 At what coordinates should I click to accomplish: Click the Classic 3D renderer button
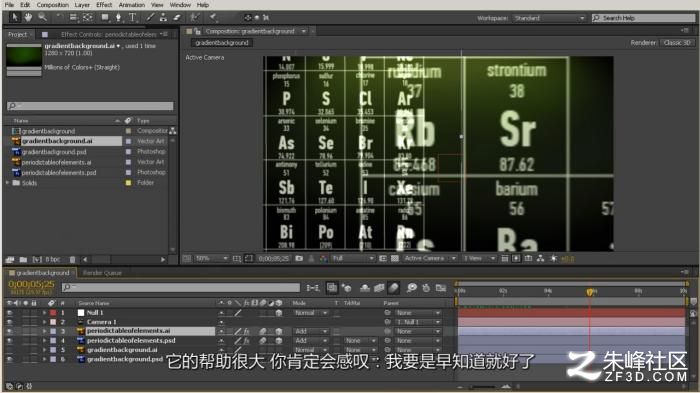tap(677, 43)
